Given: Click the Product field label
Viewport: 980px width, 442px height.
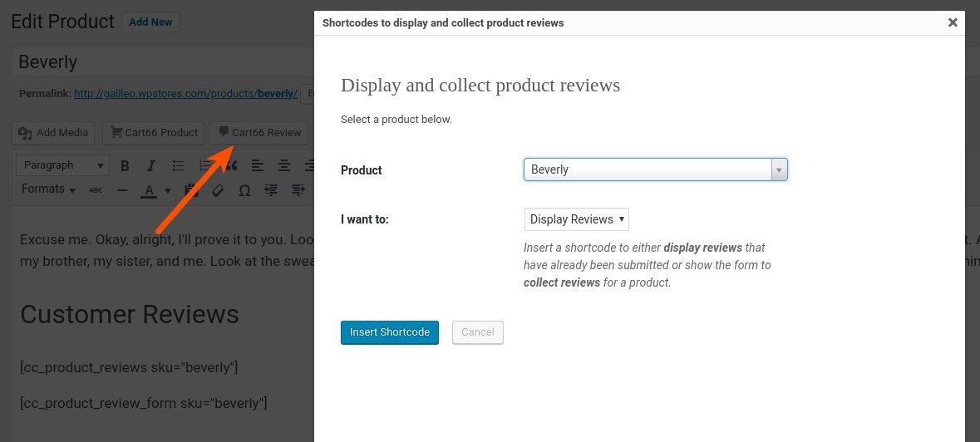Looking at the screenshot, I should coord(362,169).
